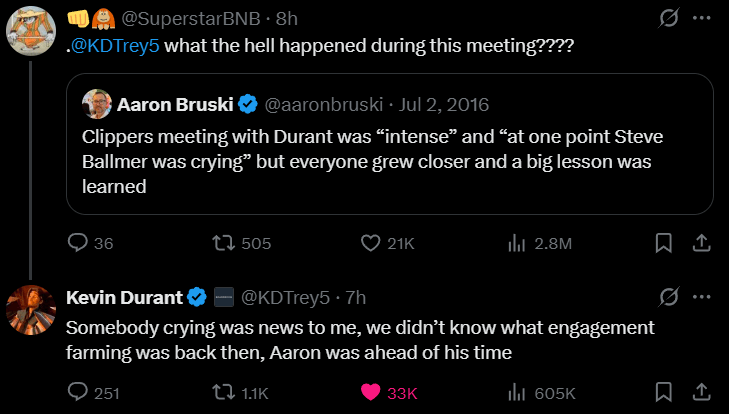729x414 pixels.
Task: View analytics showing 2.8M views
Action: point(518,243)
